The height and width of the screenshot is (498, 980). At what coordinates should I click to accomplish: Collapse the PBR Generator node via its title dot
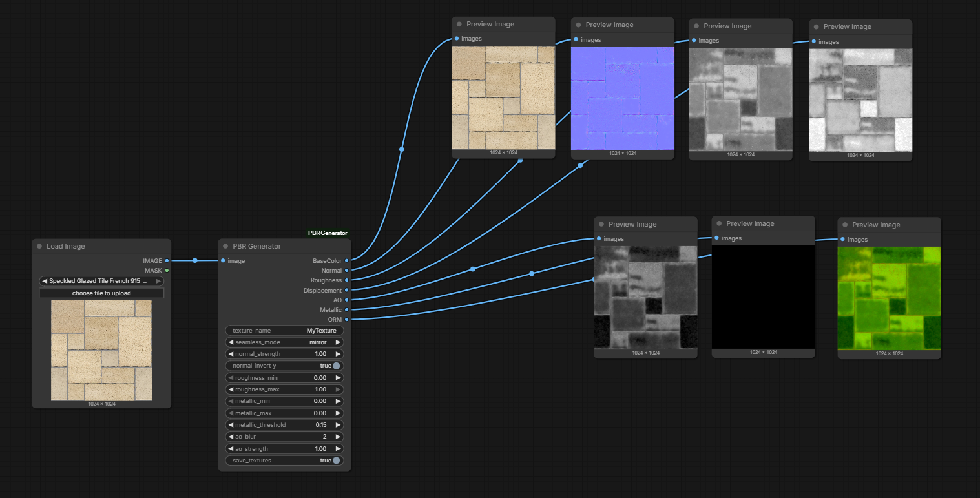tap(225, 246)
